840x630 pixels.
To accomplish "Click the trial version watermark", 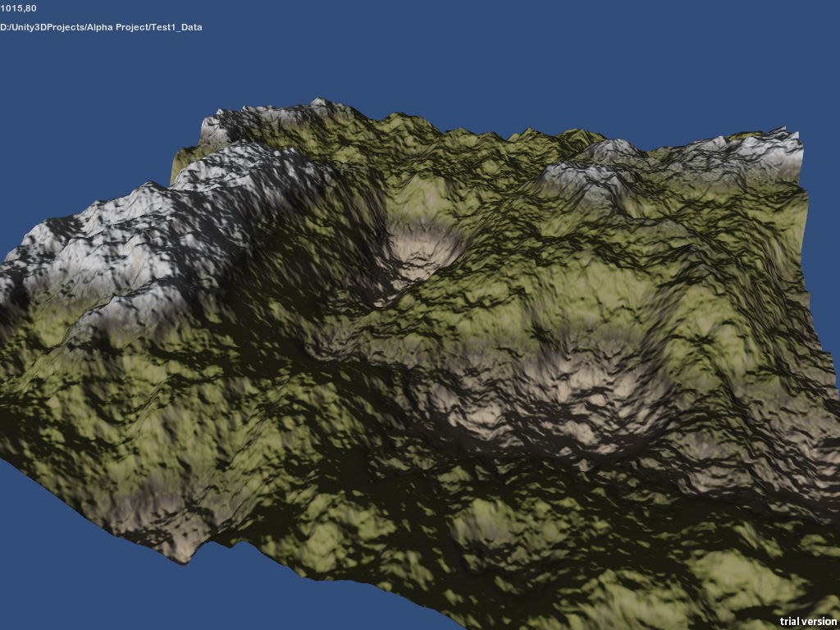I will click(x=807, y=621).
